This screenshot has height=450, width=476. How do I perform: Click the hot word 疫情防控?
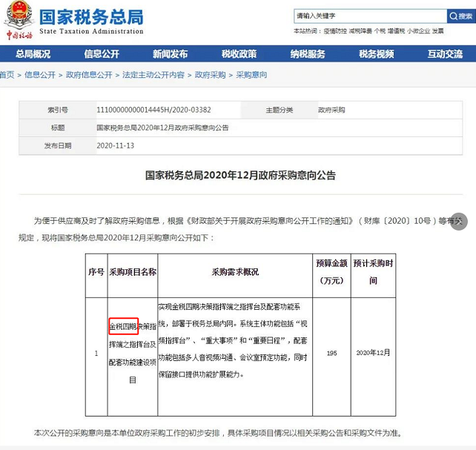tap(335, 31)
